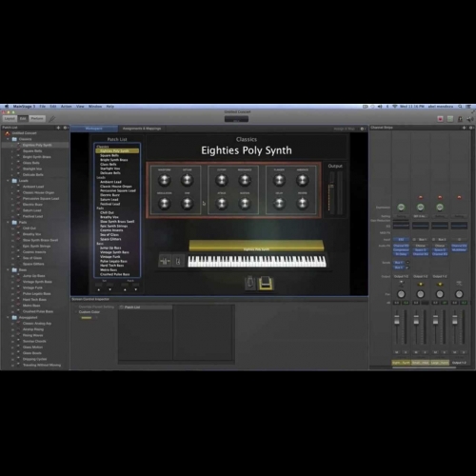Open the File menu
The image size is (476, 476).
[43, 107]
